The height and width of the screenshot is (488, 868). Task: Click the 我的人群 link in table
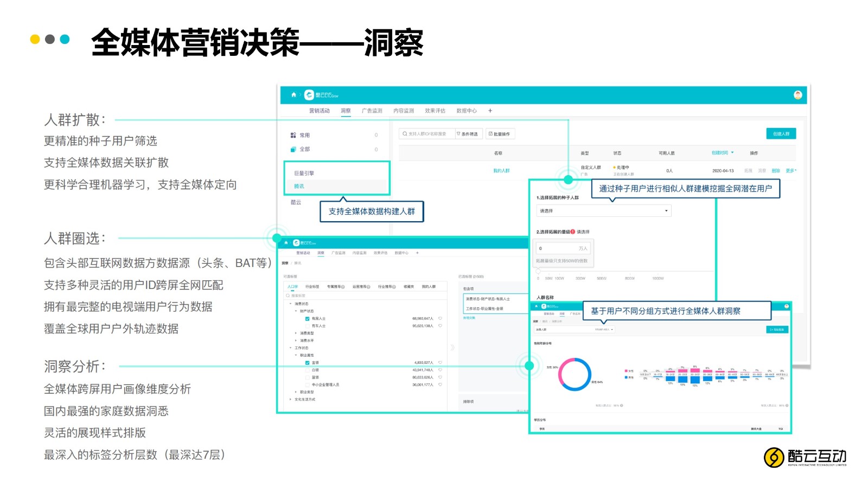pos(501,171)
